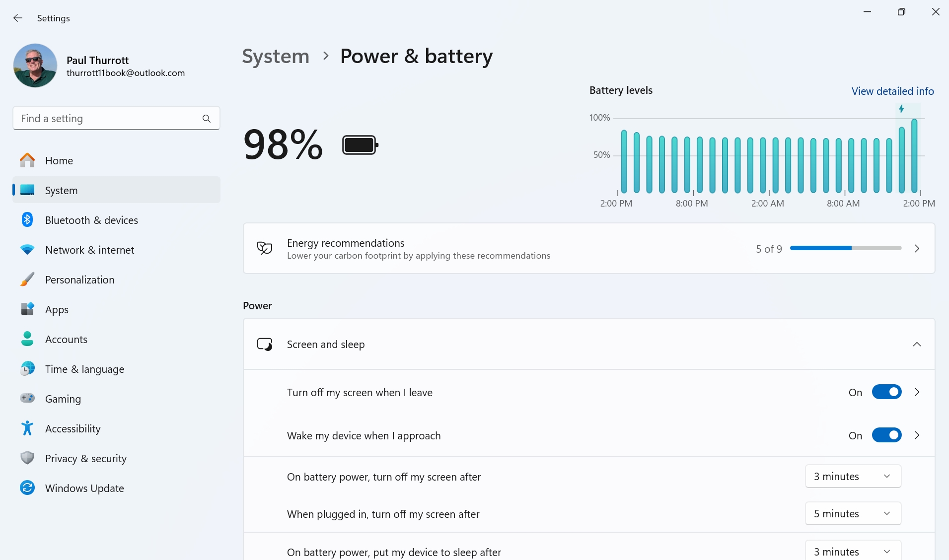Click the search magnifier icon
The image size is (949, 560).
pos(207,119)
